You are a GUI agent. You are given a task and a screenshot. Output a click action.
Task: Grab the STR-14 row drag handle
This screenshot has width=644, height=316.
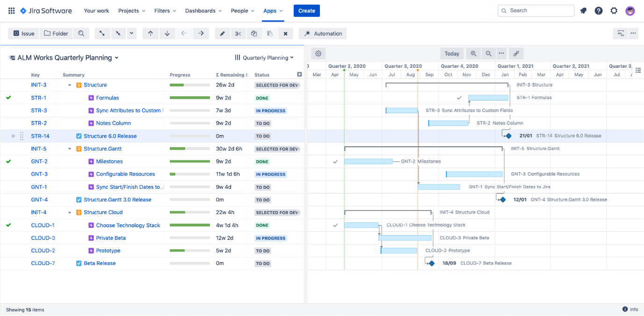[22, 136]
